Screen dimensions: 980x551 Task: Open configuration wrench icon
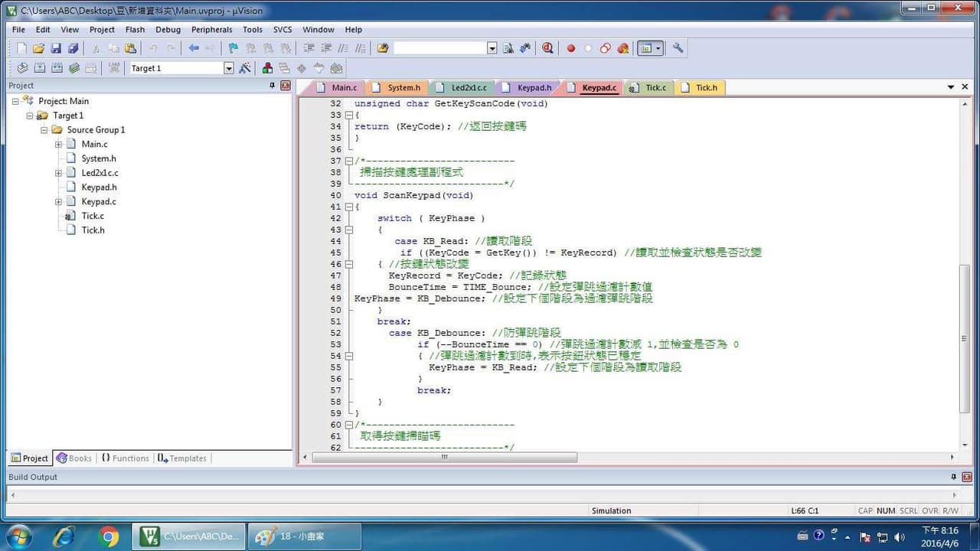click(x=678, y=48)
